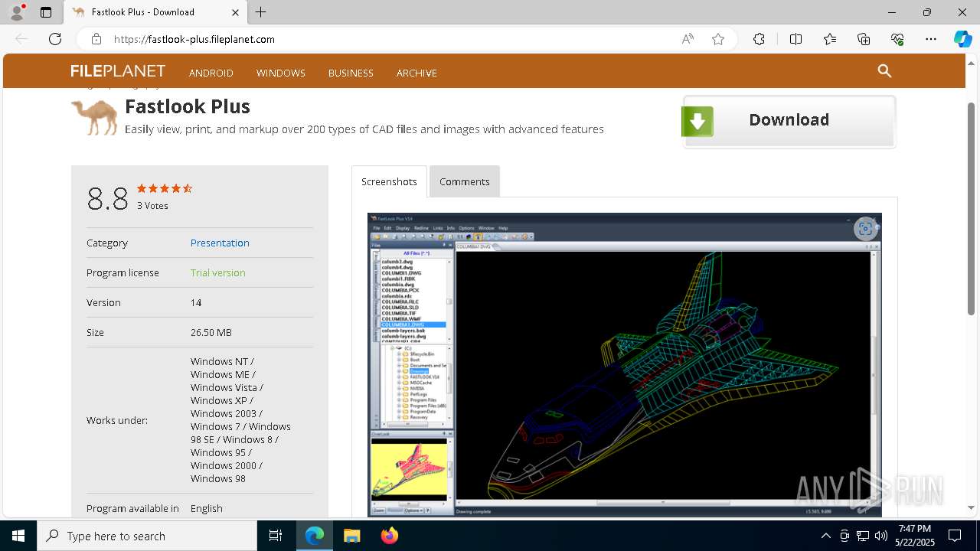This screenshot has height=551, width=980.
Task: Go to FilePlanet home logo
Action: [118, 71]
